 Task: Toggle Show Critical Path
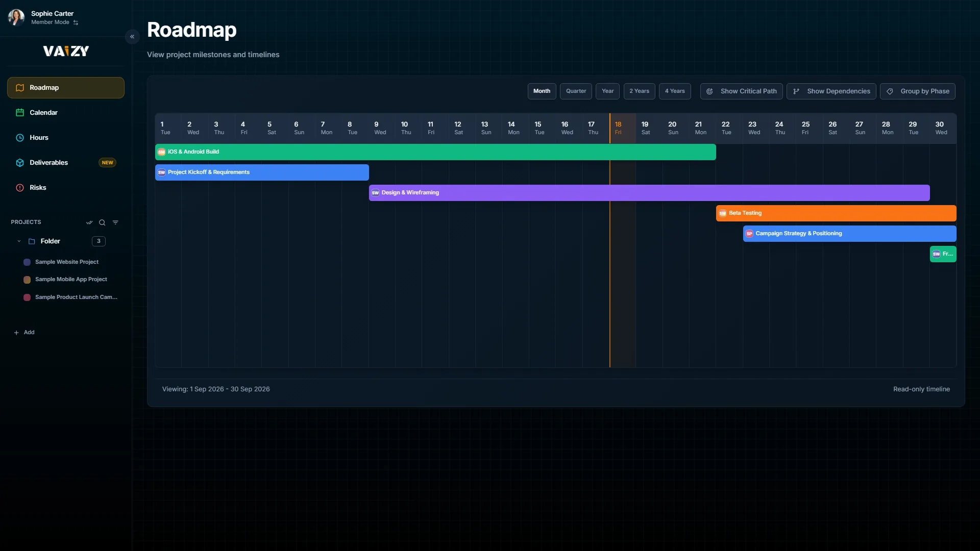click(x=742, y=91)
